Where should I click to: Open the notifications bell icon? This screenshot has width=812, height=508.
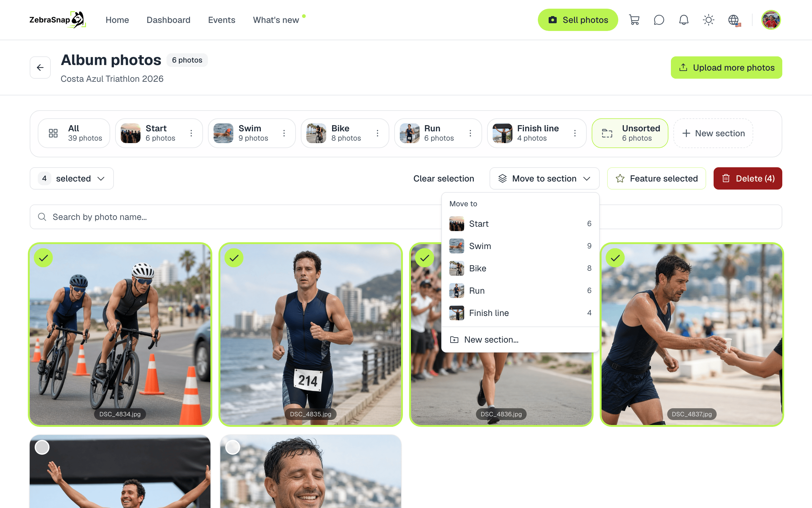(x=684, y=20)
